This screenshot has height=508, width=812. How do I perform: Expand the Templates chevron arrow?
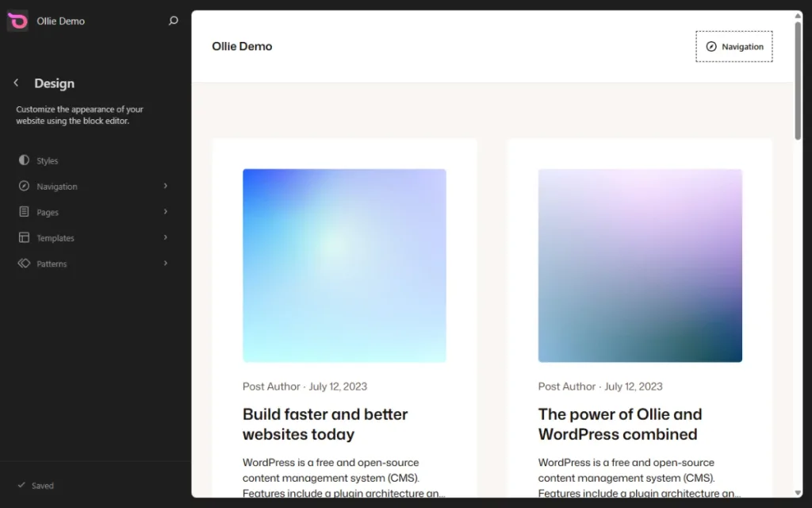(x=166, y=237)
